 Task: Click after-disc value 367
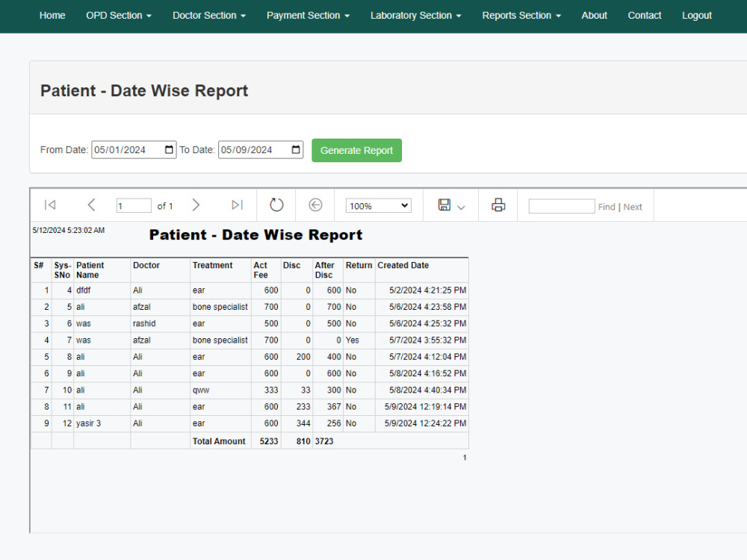click(334, 407)
